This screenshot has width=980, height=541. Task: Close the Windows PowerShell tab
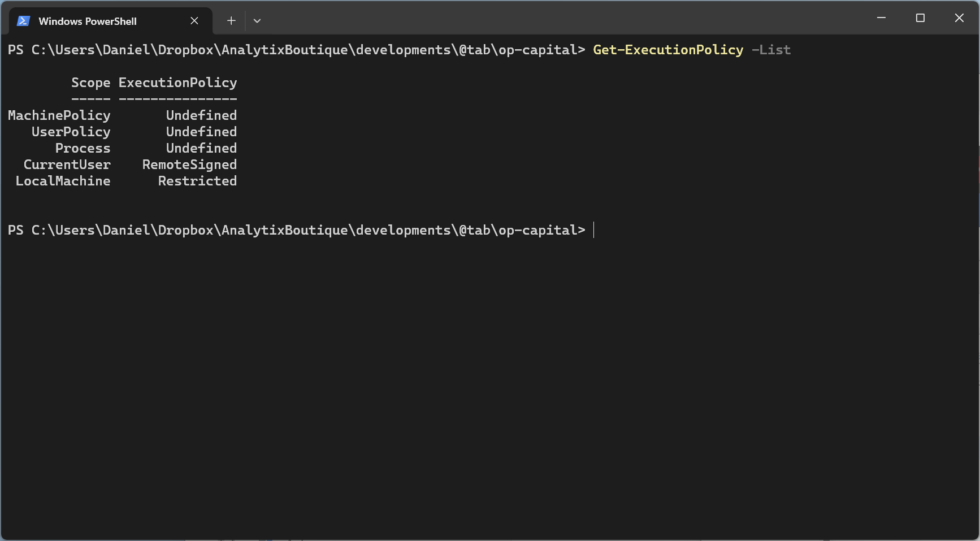pos(194,20)
